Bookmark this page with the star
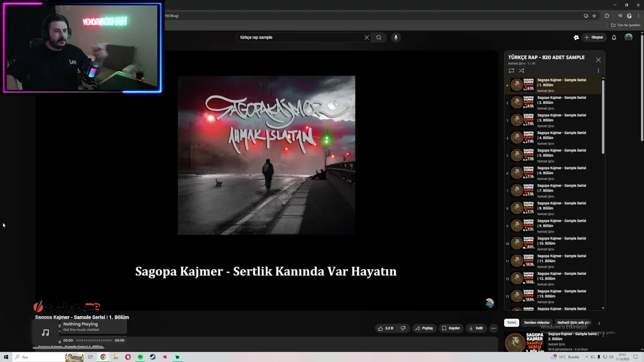The image size is (644, 362). click(x=594, y=16)
